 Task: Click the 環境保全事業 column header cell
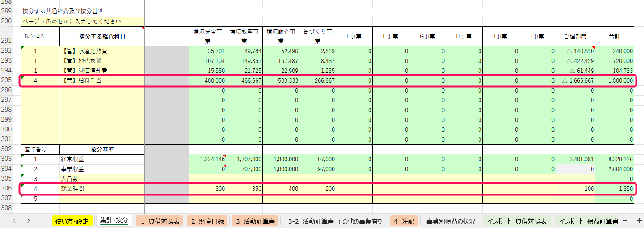(207, 36)
